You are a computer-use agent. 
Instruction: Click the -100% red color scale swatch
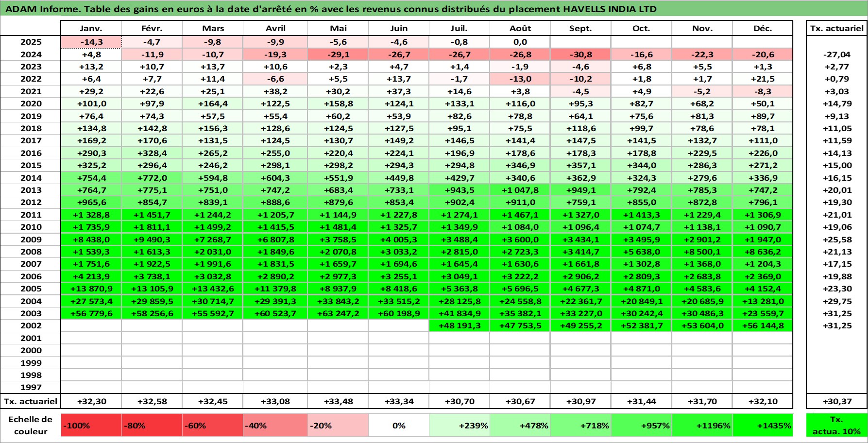tap(91, 426)
